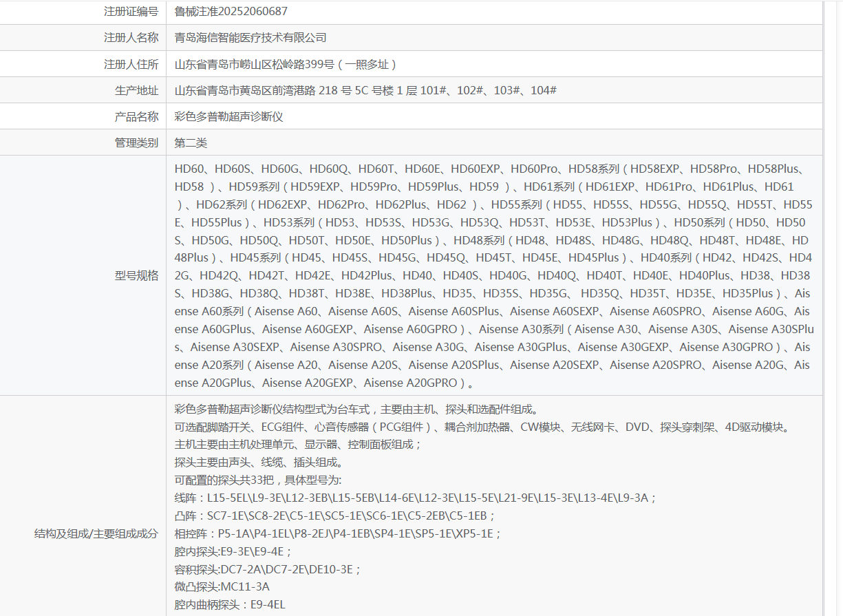Click the line starting 可选配脚踏开关
Screen dimensions: 843x616
(x=484, y=427)
